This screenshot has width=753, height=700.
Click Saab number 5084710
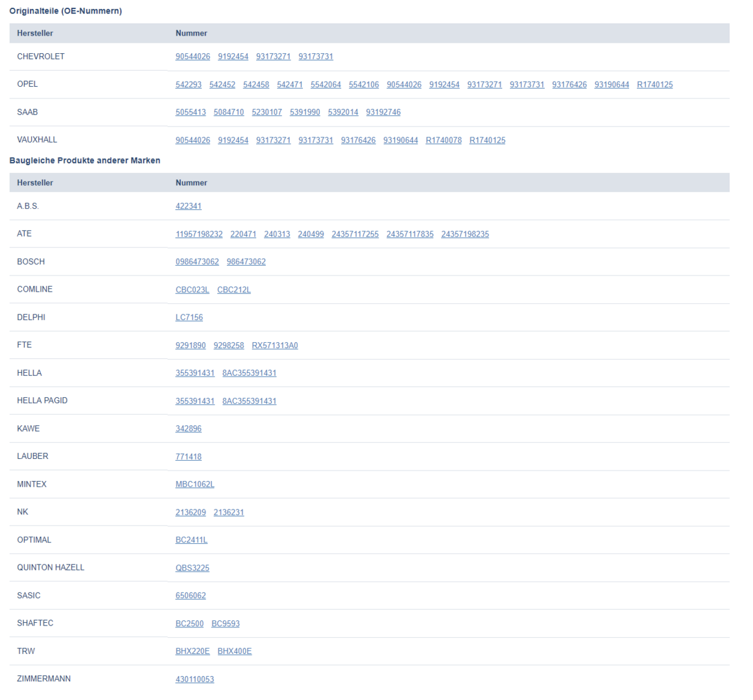tap(228, 112)
